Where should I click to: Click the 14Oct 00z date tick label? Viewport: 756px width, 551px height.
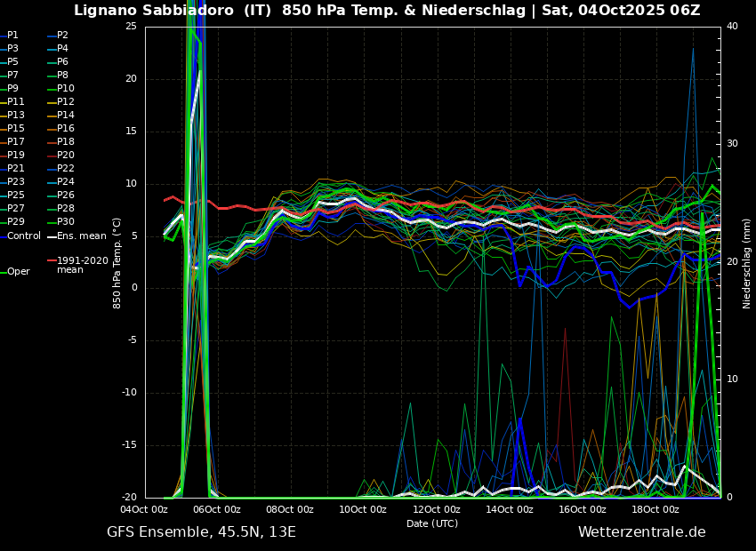[510, 510]
